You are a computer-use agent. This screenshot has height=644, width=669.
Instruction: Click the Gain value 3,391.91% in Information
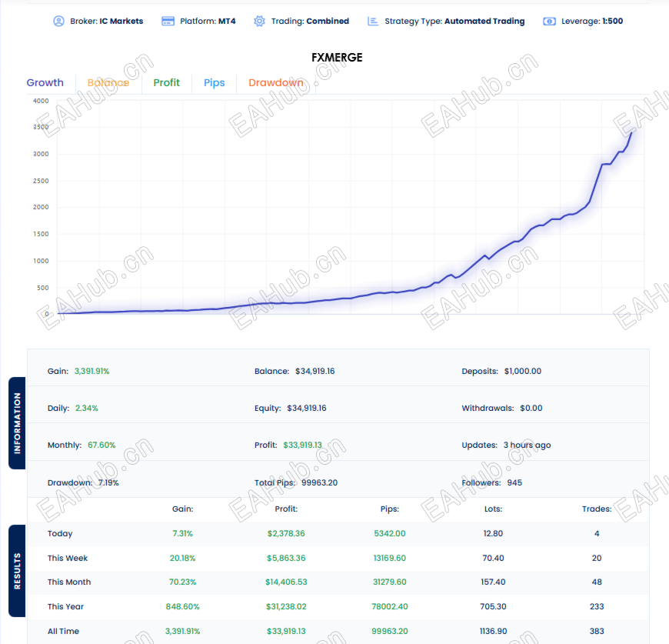pyautogui.click(x=92, y=371)
